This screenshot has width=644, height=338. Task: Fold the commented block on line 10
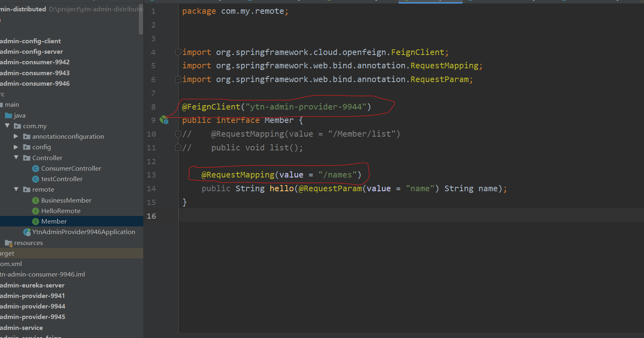point(178,133)
